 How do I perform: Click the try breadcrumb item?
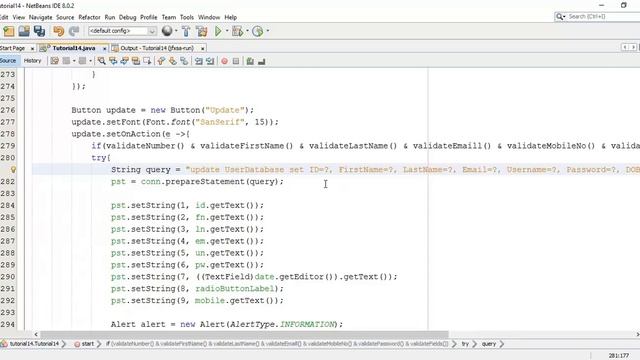[465, 344]
